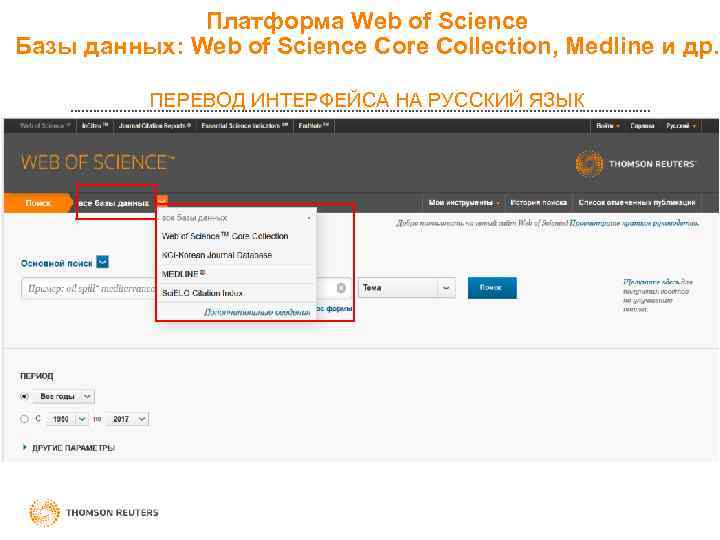The width and height of the screenshot is (720, 540).
Task: Open the Мои инструменты menu
Action: [464, 202]
